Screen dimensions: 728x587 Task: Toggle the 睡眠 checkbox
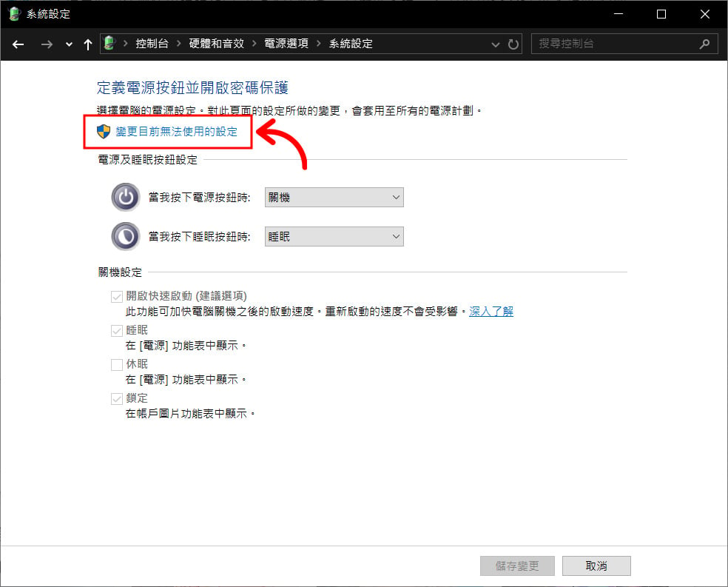pyautogui.click(x=117, y=331)
